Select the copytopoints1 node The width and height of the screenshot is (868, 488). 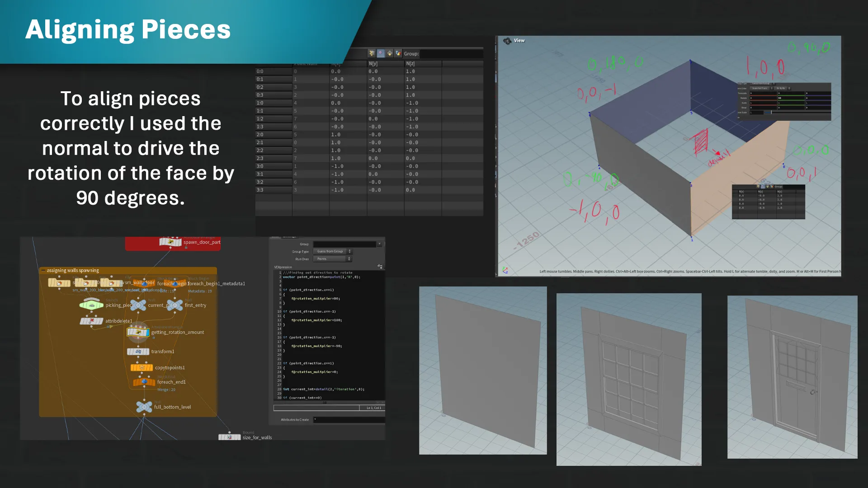(x=142, y=368)
